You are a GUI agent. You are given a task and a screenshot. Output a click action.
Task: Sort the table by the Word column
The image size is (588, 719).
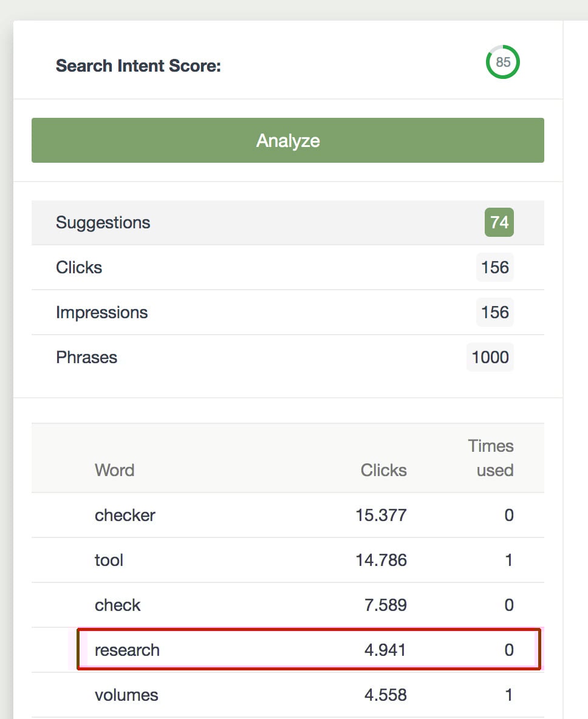pyautogui.click(x=114, y=470)
